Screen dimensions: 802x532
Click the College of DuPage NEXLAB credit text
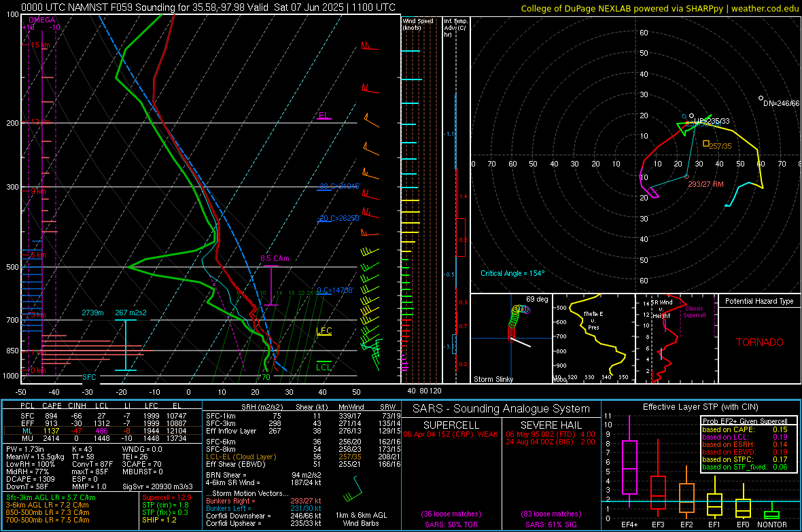[660, 8]
